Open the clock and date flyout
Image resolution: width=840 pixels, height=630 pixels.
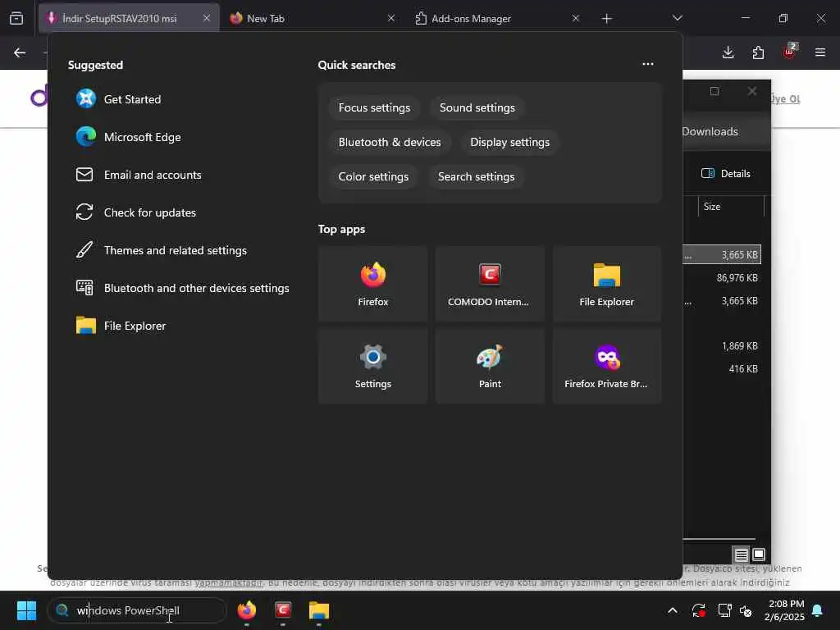(x=784, y=610)
